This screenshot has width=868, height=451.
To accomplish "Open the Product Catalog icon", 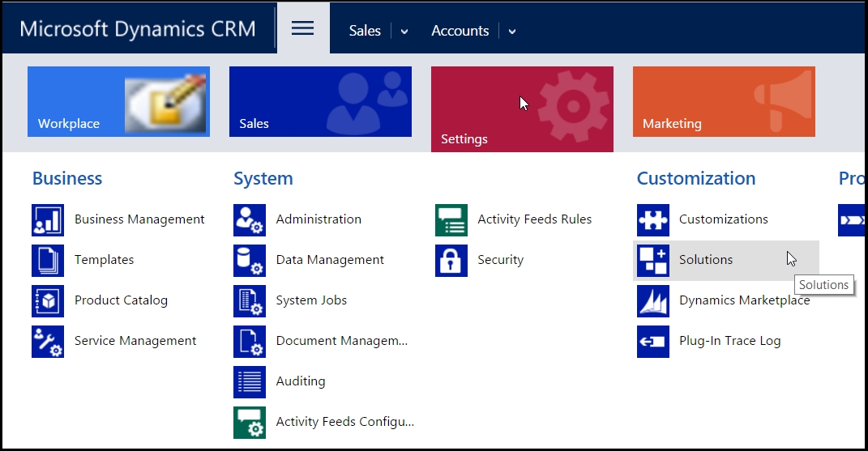I will (48, 300).
